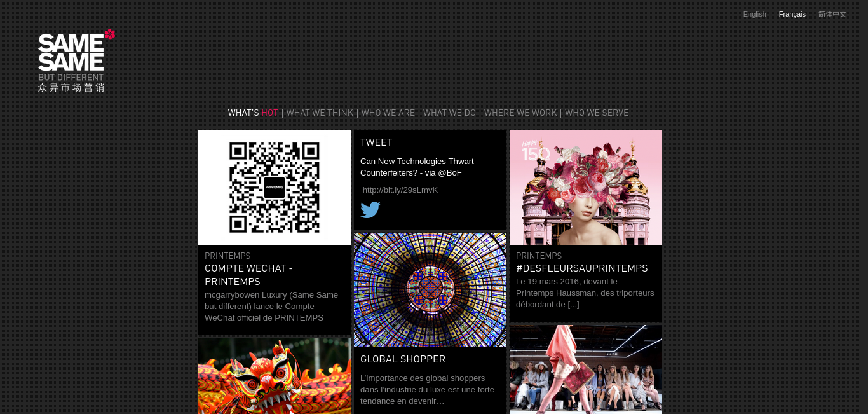
Task: Click the PRINTEMPS label above Compte WeChat
Action: pyautogui.click(x=227, y=256)
